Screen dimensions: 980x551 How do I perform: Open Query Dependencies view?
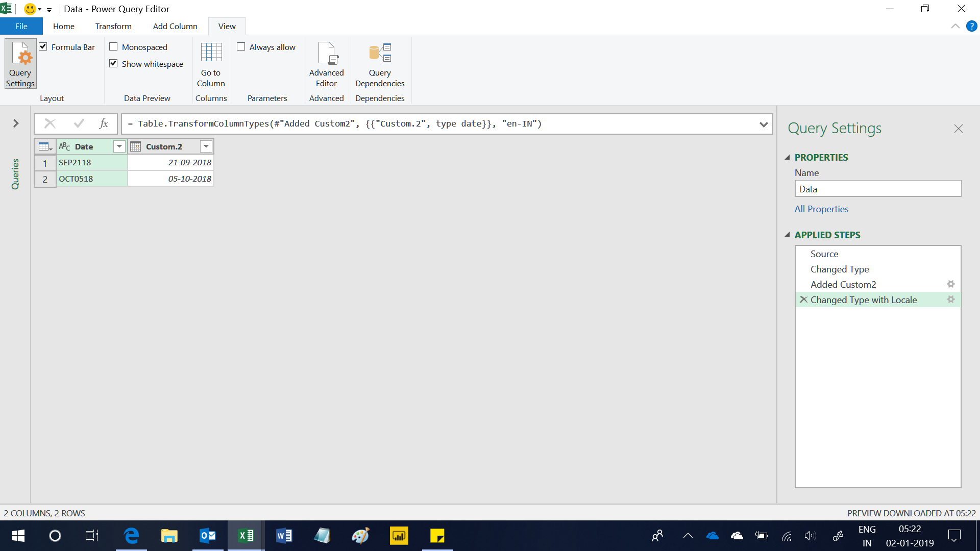tap(380, 65)
